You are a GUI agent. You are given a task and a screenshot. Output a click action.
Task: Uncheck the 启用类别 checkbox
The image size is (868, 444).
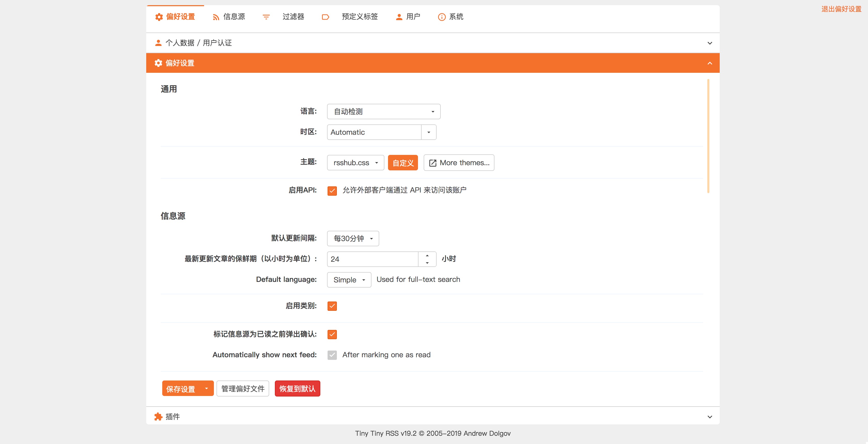(332, 306)
